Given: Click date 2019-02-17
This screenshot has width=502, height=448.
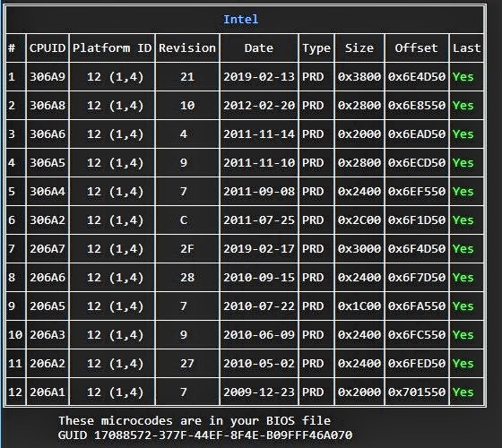Looking at the screenshot, I should [x=259, y=249].
